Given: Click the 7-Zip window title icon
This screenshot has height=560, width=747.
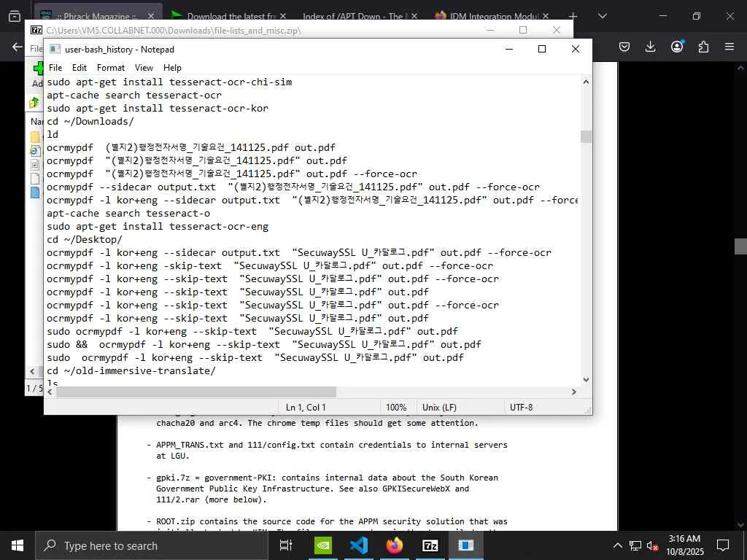Looking at the screenshot, I should (36, 30).
